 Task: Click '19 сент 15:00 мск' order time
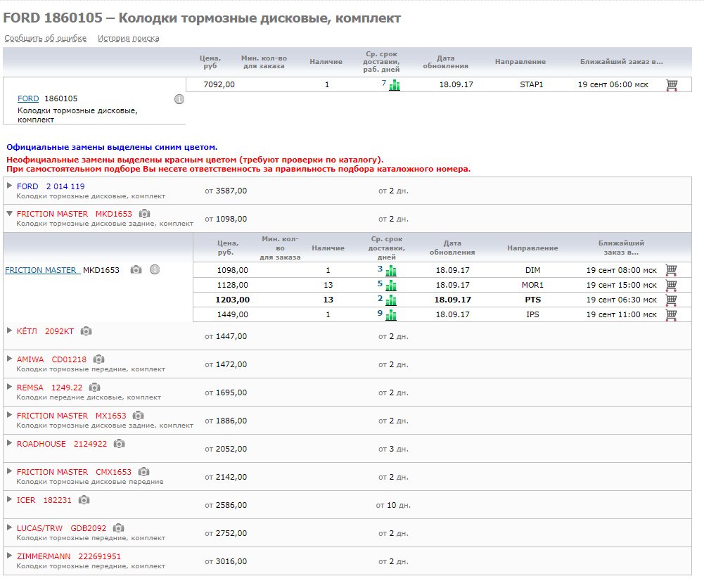point(622,285)
